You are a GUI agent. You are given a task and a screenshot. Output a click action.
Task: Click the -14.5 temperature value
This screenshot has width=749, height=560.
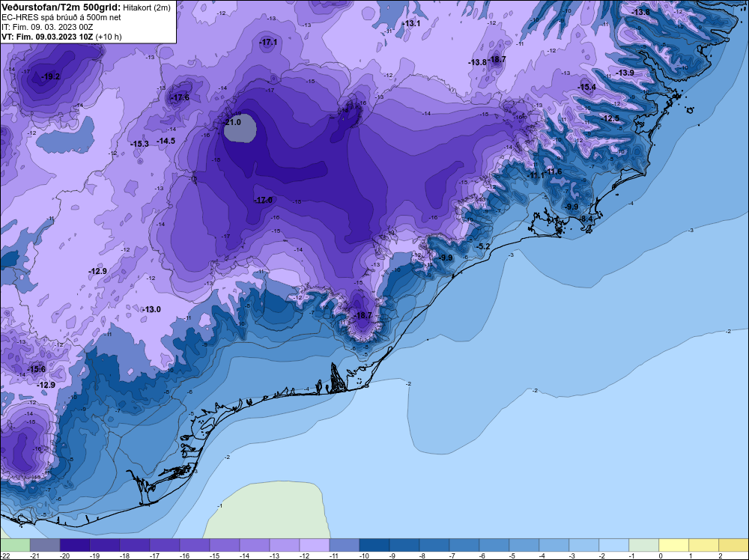166,141
